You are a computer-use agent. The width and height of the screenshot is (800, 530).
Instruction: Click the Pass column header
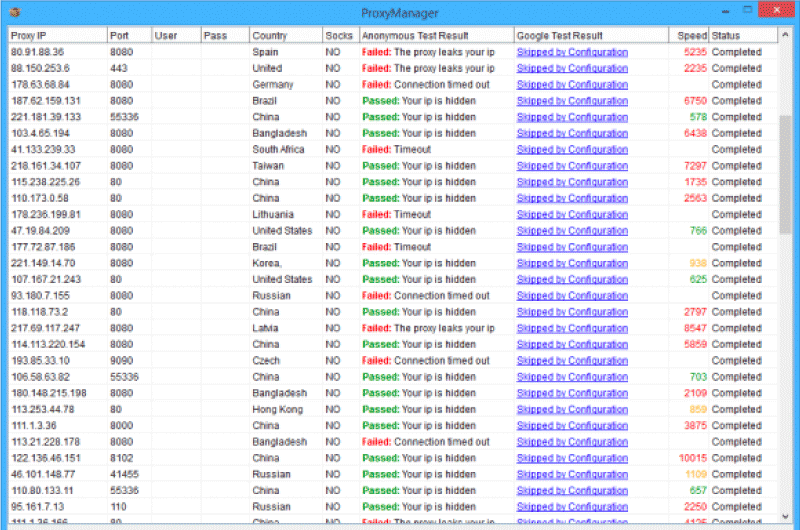pos(225,35)
